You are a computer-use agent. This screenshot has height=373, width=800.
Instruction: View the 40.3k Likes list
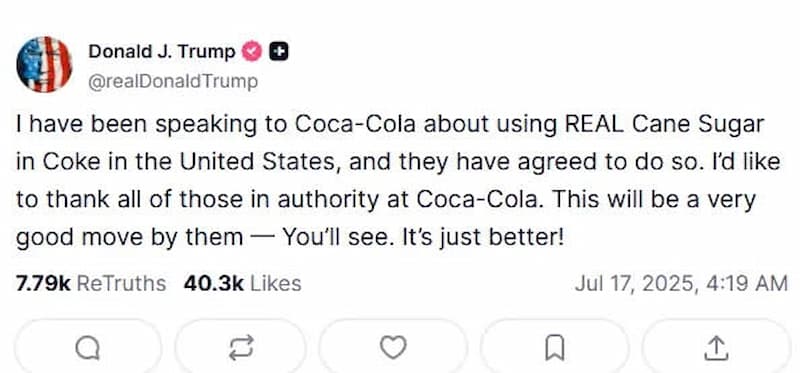click(242, 283)
